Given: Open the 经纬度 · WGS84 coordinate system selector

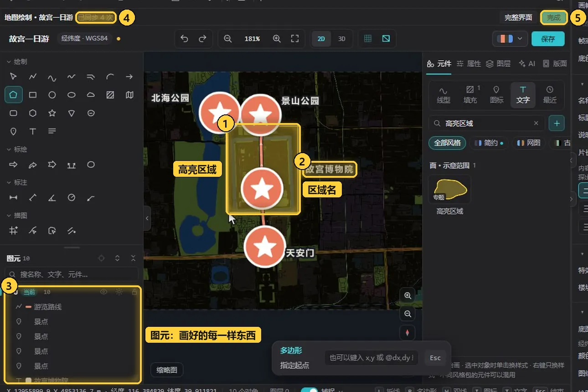Looking at the screenshot, I should click(85, 38).
